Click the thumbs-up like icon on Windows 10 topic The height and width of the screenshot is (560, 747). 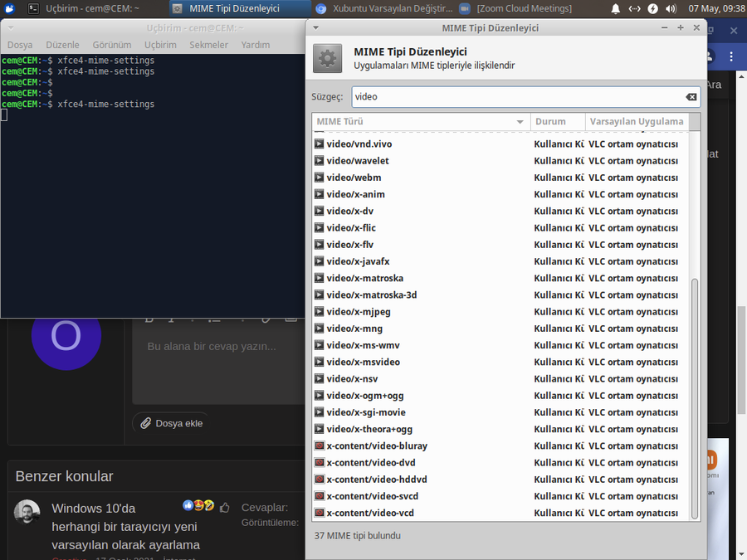(x=225, y=508)
